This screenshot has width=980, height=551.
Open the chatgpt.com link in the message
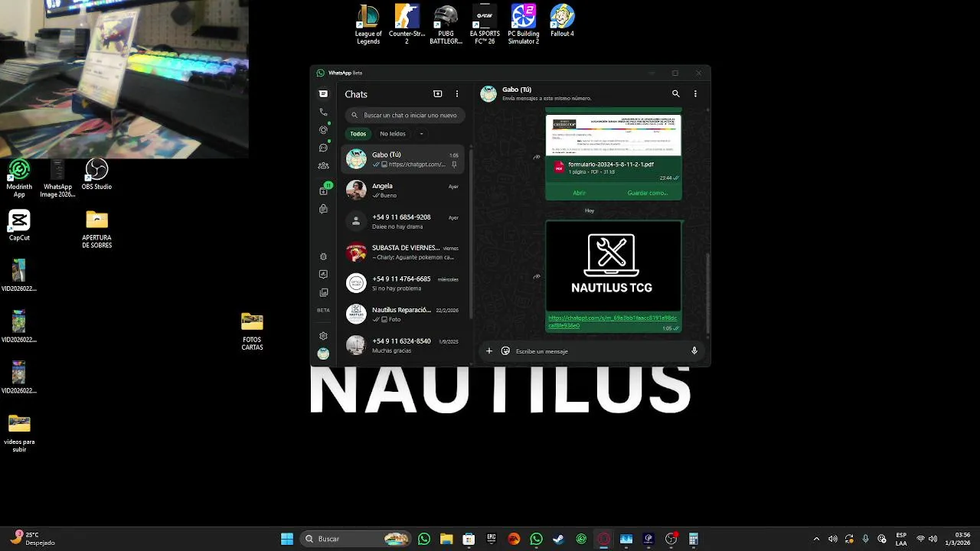pos(612,321)
